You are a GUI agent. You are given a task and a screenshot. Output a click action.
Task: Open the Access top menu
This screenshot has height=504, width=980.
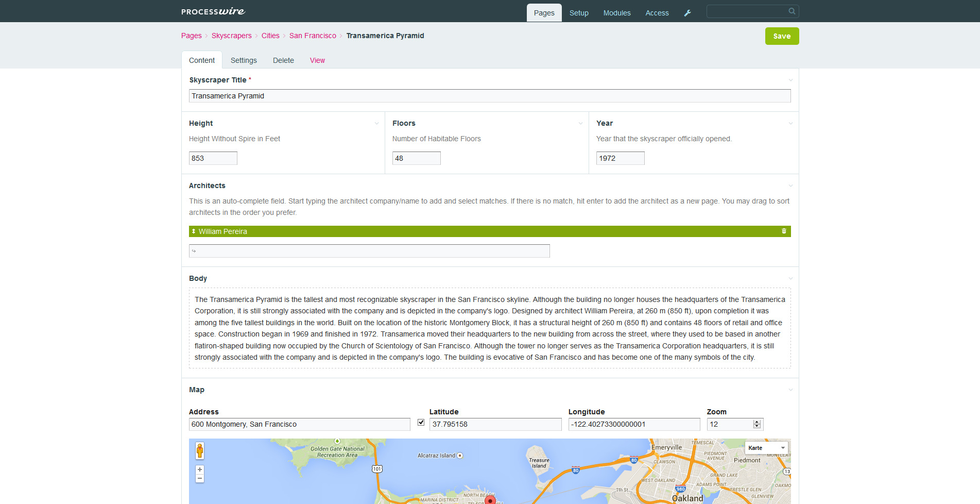657,13
